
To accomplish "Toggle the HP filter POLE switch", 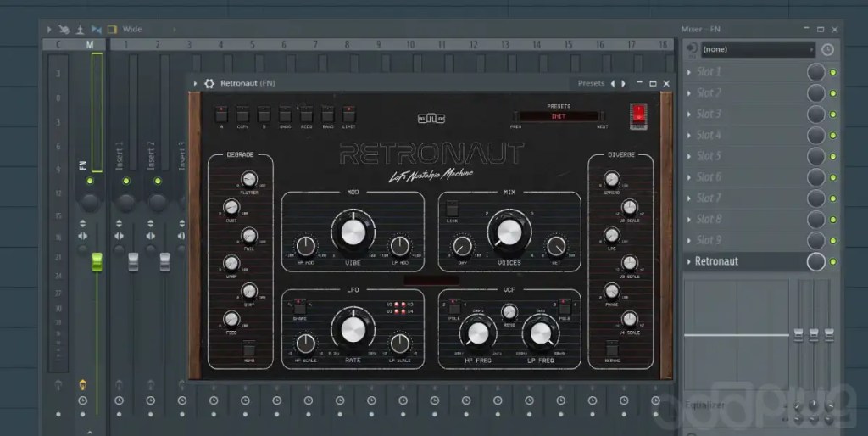I will pos(454,307).
